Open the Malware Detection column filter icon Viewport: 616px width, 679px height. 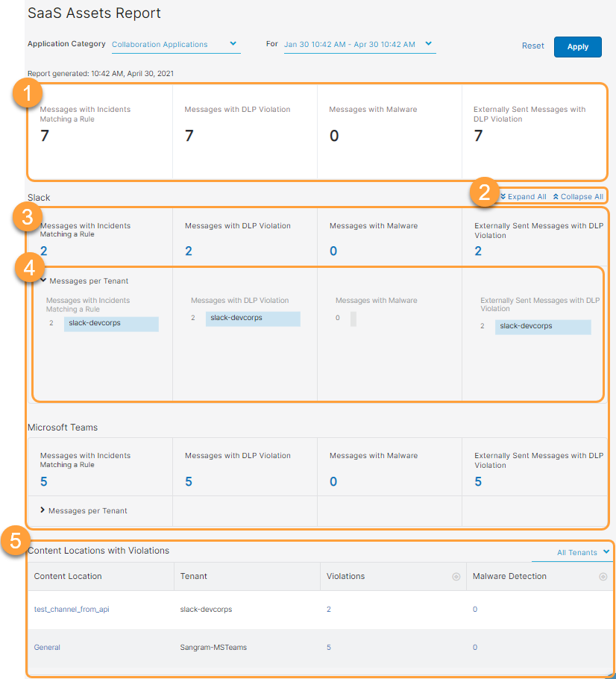603,576
